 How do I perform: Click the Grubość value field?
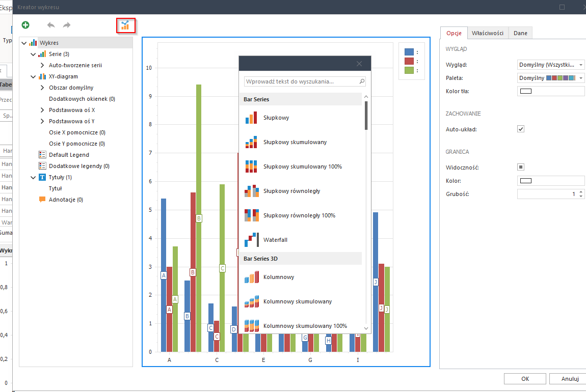pos(547,194)
